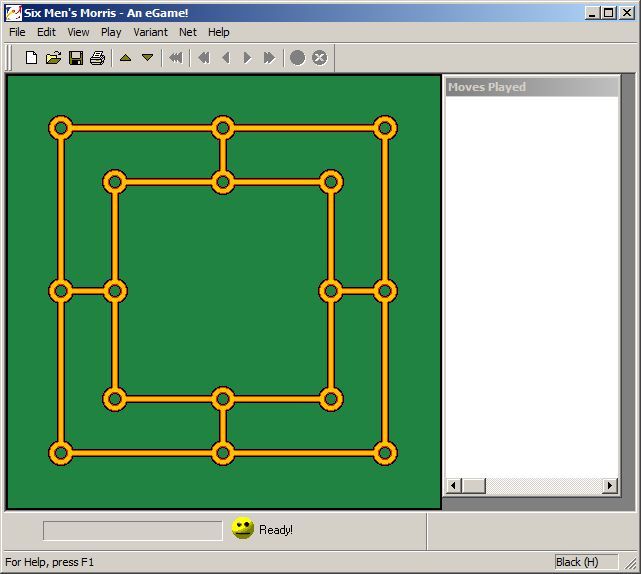Open the Net menu
641x574 pixels.
188,32
